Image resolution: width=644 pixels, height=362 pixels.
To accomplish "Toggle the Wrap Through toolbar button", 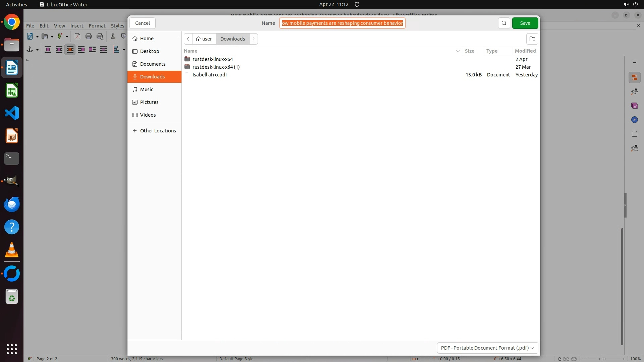I will click(103, 50).
